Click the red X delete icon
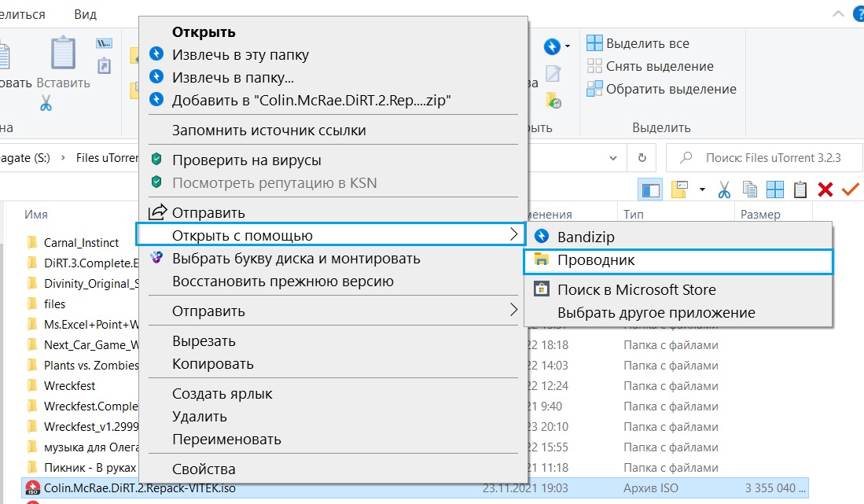The width and height of the screenshot is (864, 504). point(825,189)
